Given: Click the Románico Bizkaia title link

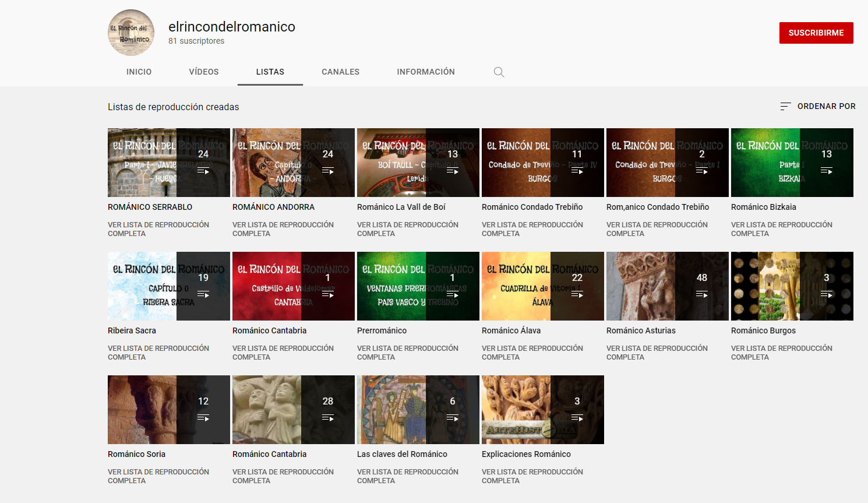Looking at the screenshot, I should [x=763, y=207].
